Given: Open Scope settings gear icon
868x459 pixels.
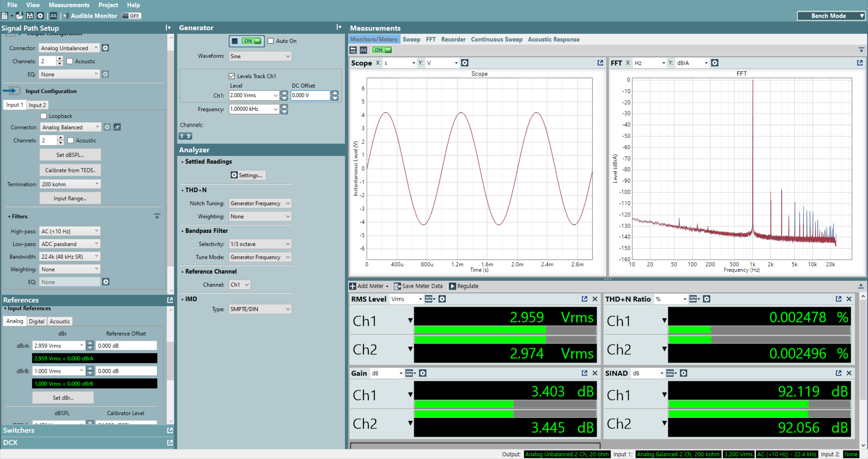Looking at the screenshot, I should (x=465, y=63).
